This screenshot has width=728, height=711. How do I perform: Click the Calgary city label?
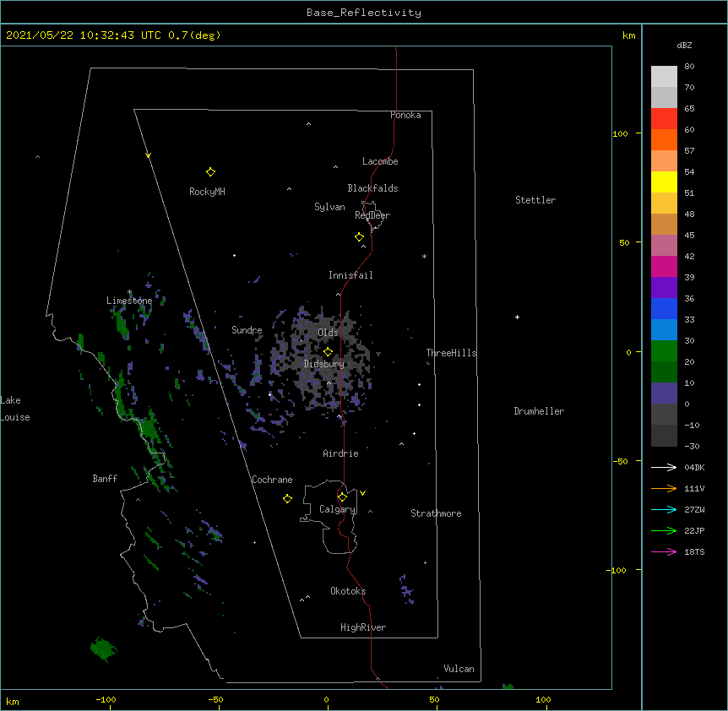(x=337, y=509)
